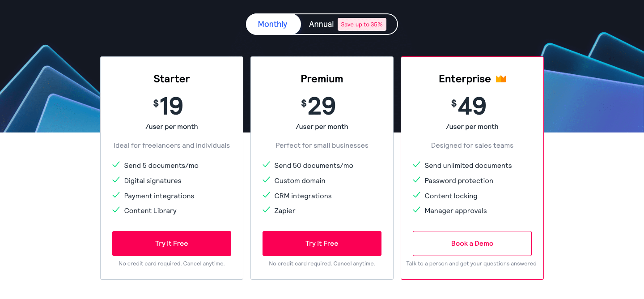
Task: Click checkmark beside Content locking
Action: pyautogui.click(x=416, y=195)
